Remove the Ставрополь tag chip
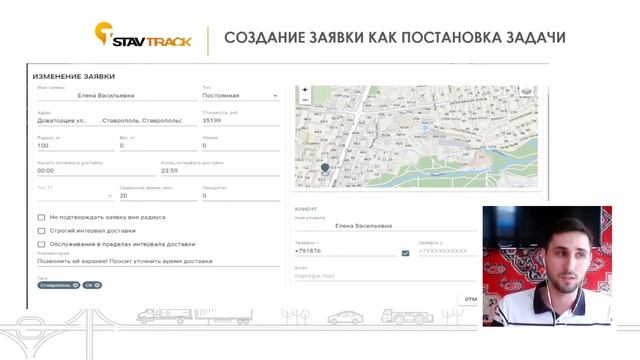This screenshot has width=640, height=360. click(x=76, y=285)
